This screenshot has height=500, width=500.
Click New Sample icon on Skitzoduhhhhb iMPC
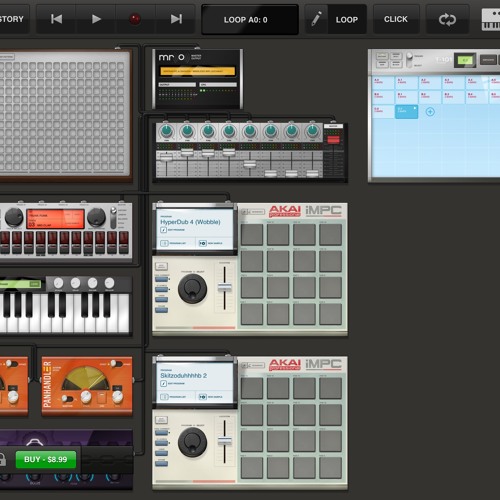coord(203,397)
